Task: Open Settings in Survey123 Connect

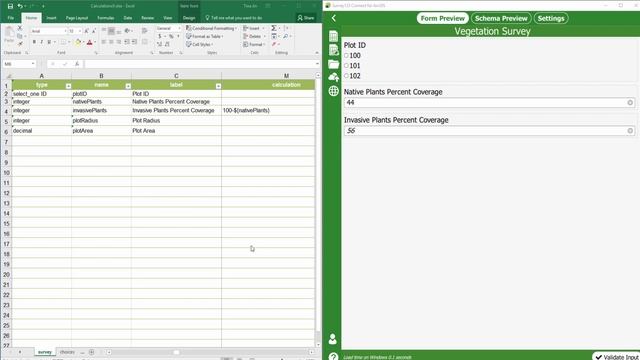Action: coord(551,18)
